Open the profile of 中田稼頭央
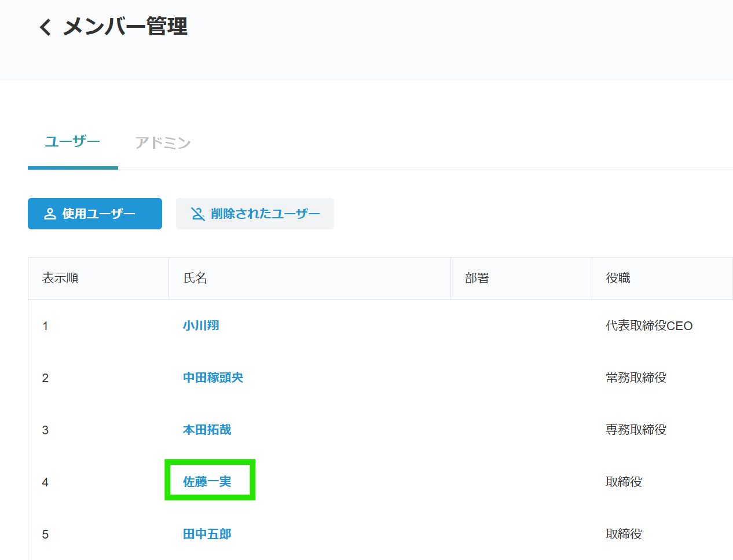 (x=212, y=377)
